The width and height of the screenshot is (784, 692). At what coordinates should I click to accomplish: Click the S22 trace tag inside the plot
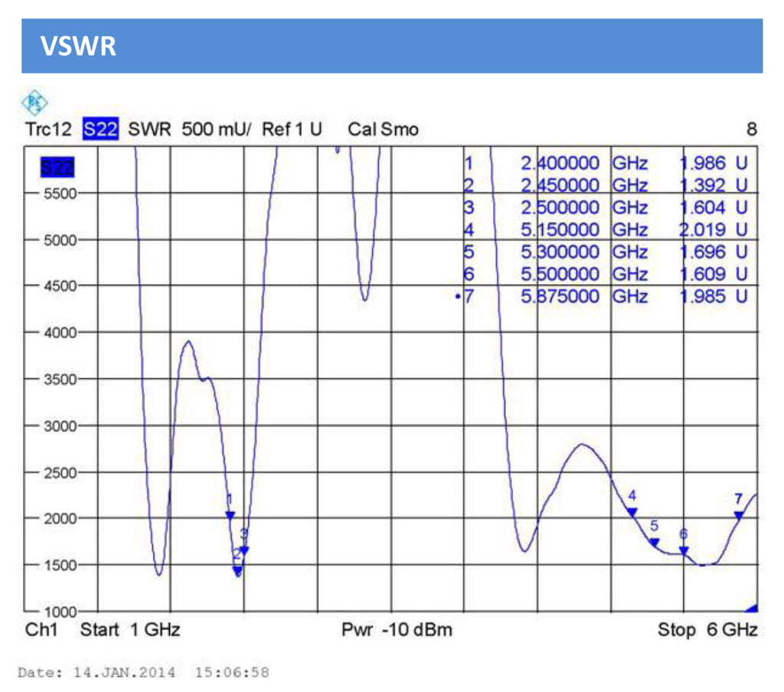click(57, 168)
